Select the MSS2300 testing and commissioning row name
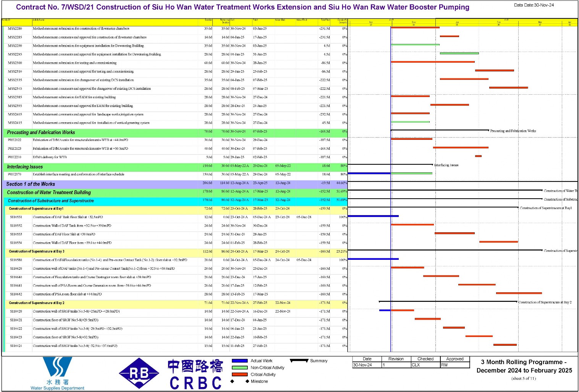This screenshot has height=392, width=579. coord(74,63)
